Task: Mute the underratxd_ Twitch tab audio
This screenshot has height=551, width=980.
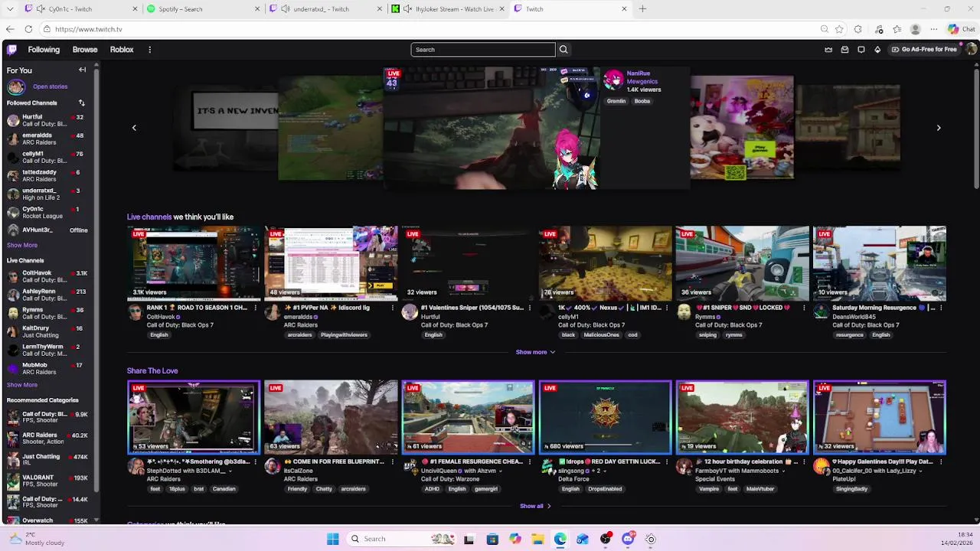Action: [286, 9]
